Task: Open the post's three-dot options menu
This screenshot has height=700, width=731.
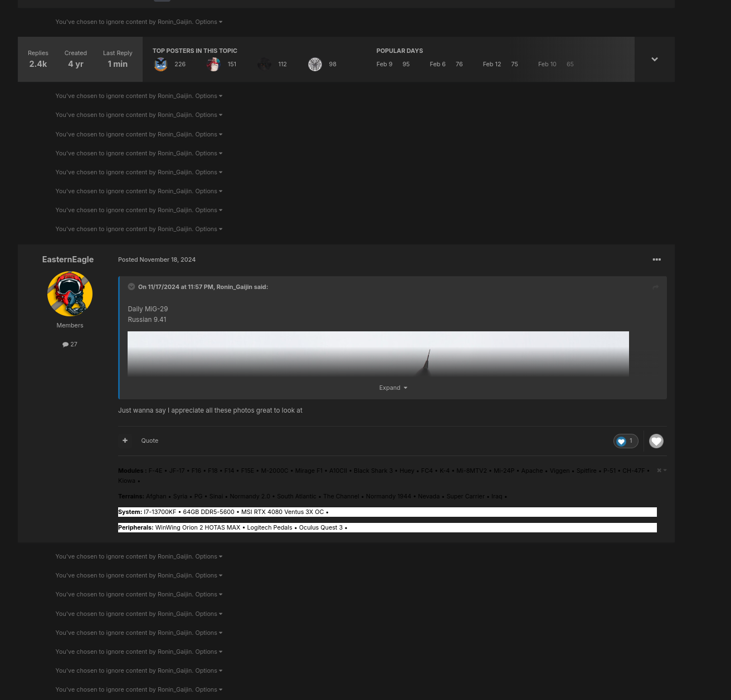Action: click(657, 260)
